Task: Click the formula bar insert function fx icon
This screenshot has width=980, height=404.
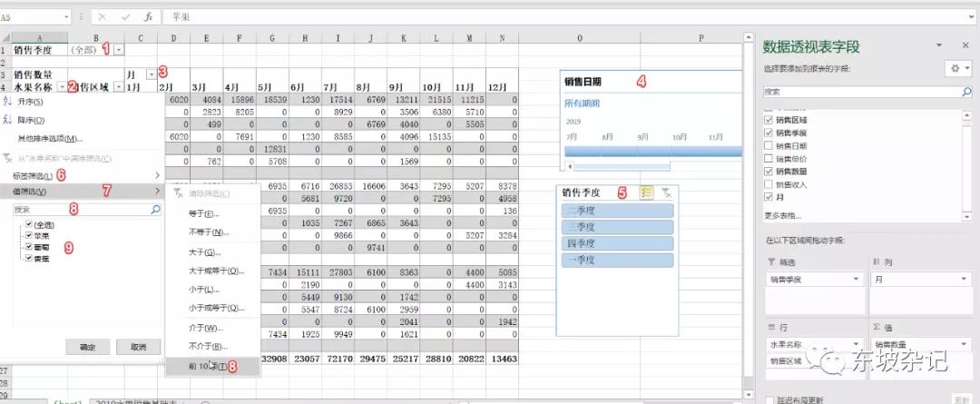Action: pos(148,17)
